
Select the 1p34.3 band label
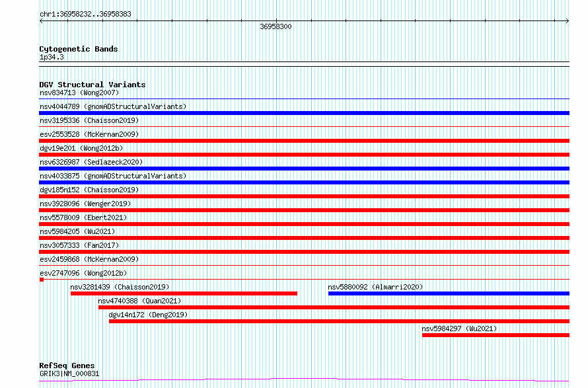pyautogui.click(x=52, y=57)
